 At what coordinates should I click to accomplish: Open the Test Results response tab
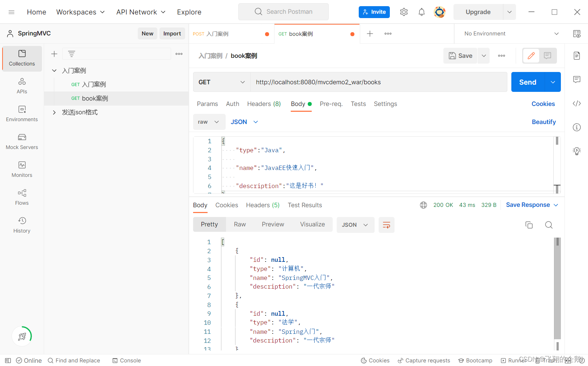(x=305, y=205)
